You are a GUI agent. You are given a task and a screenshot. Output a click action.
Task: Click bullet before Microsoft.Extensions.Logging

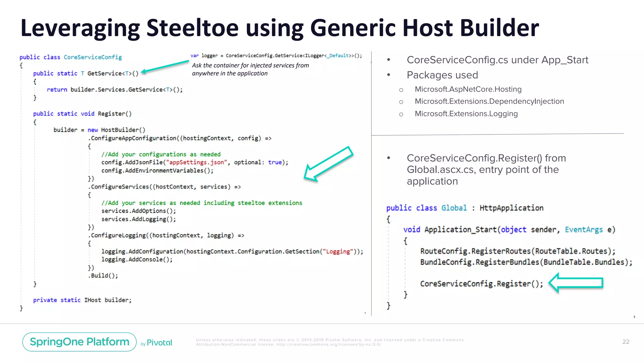pyautogui.click(x=401, y=114)
